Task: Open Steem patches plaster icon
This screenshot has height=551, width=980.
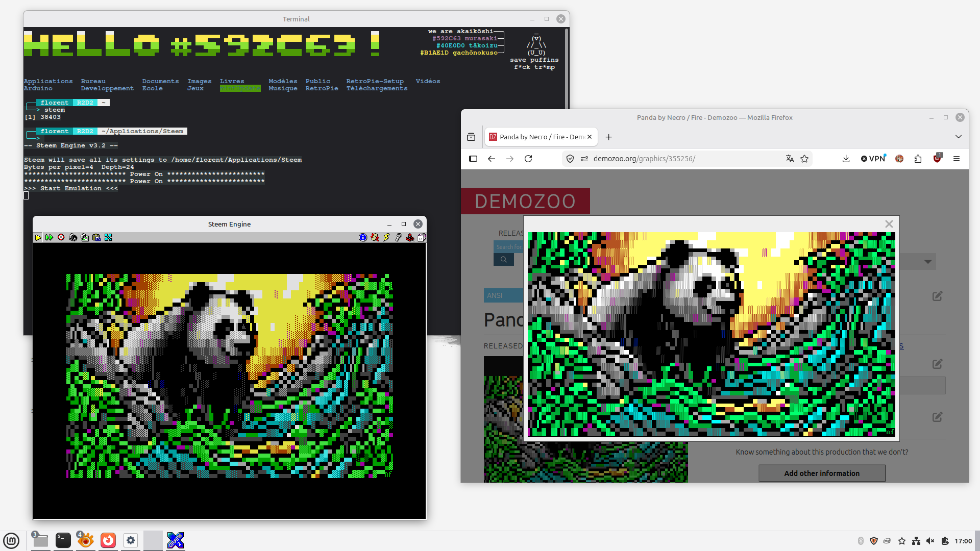Action: click(x=375, y=237)
